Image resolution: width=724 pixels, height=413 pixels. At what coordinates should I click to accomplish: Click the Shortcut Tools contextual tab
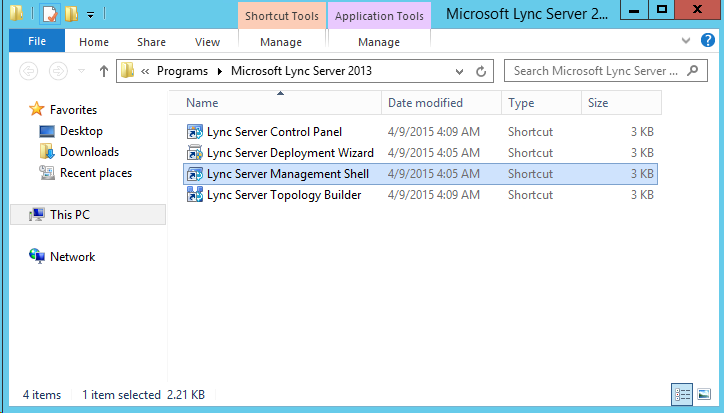coord(282,16)
